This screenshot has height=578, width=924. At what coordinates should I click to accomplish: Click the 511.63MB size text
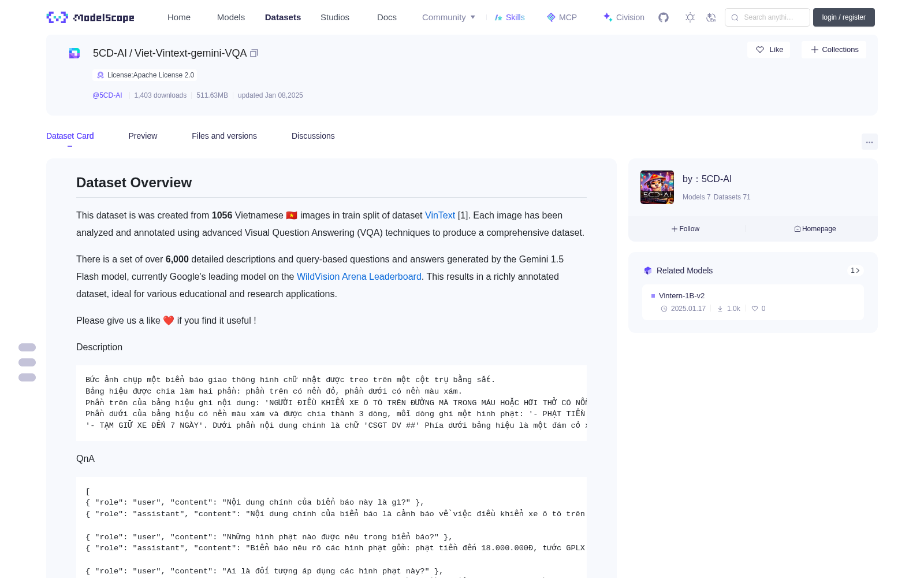pyautogui.click(x=212, y=95)
